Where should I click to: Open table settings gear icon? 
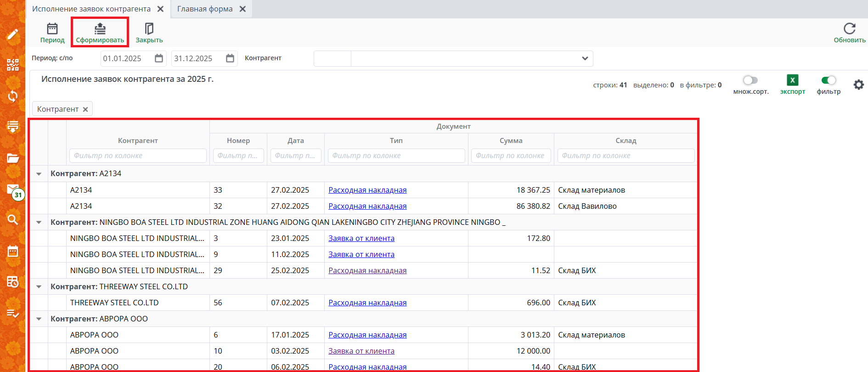tap(858, 85)
